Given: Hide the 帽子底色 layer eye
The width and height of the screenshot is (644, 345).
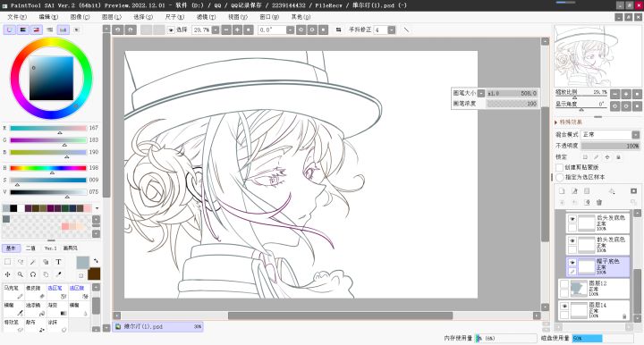Looking at the screenshot, I should pos(572,262).
